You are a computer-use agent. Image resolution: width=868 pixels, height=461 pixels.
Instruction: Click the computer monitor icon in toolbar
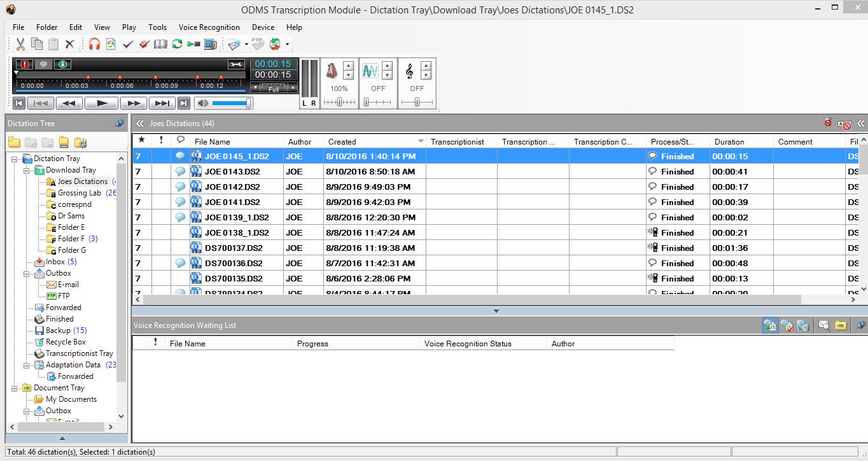click(x=211, y=44)
